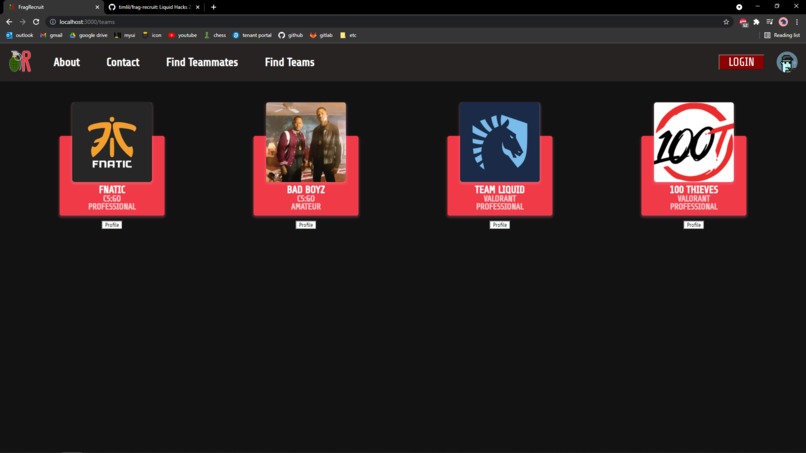
Task: Open the About page
Action: [67, 62]
